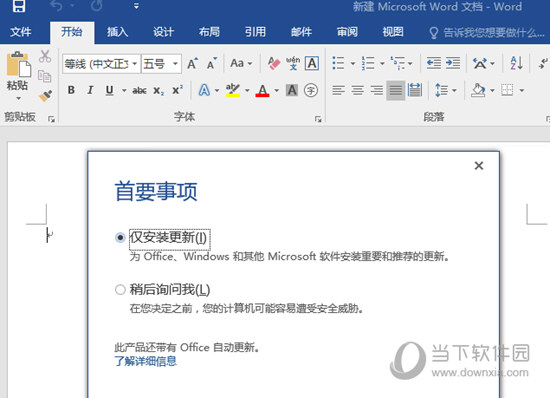This screenshot has width=550, height=398.
Task: Switch to the 视图 ribbon tab
Action: click(x=393, y=32)
